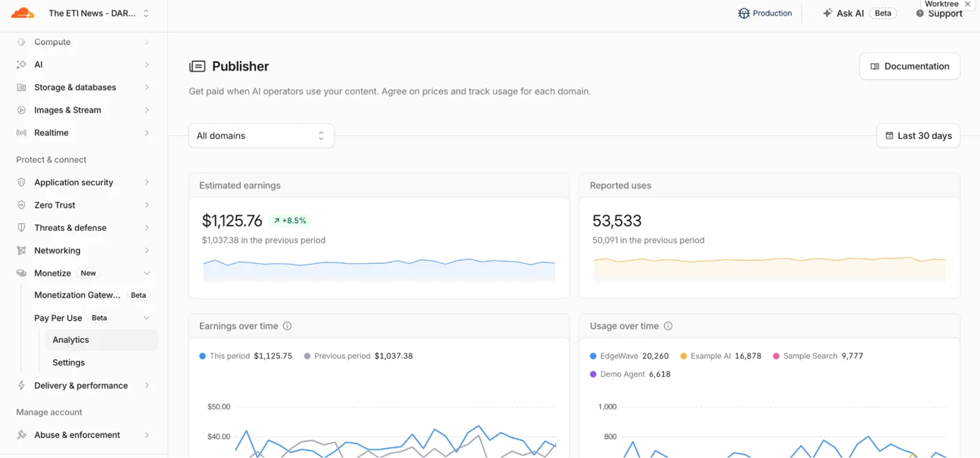Expand the Delivery & performance chevron
Viewport: 980px width, 458px height.
tap(147, 385)
